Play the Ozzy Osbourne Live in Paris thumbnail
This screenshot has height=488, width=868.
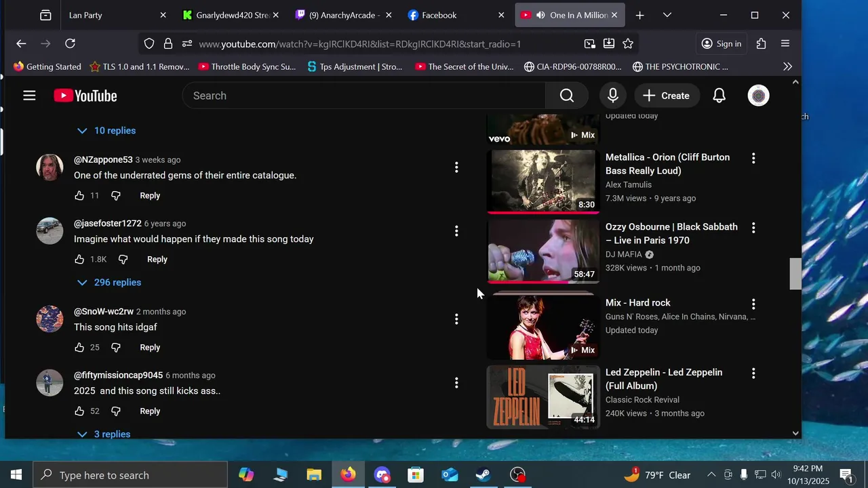(543, 251)
